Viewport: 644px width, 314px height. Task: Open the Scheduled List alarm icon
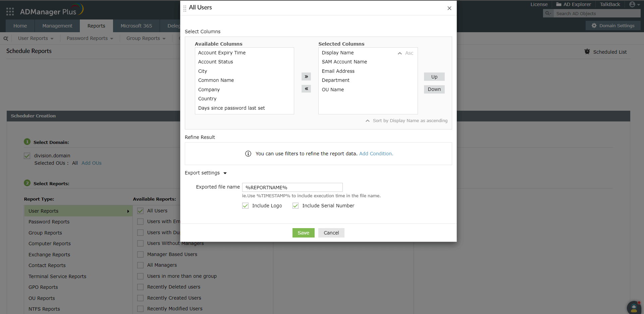tap(587, 52)
